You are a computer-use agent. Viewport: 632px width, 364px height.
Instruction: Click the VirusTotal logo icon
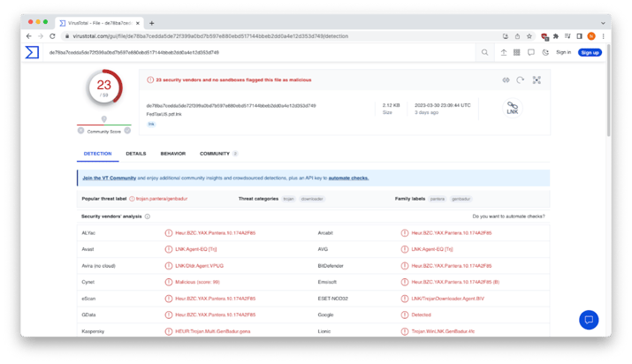(32, 53)
